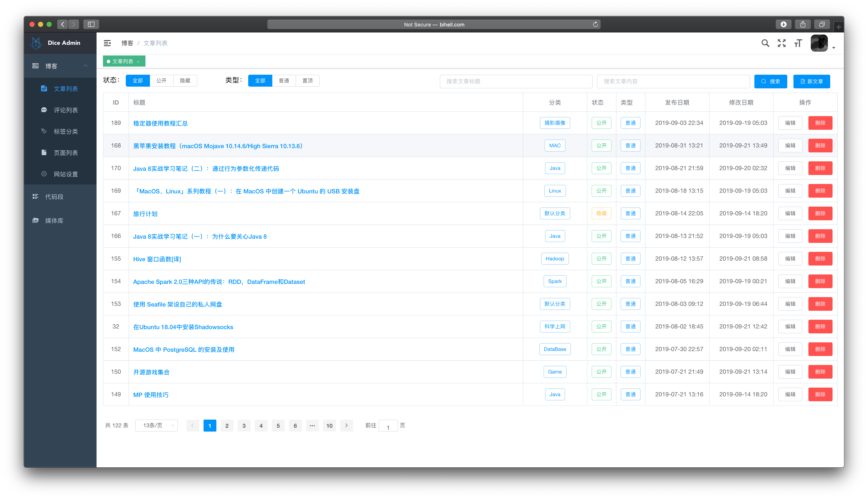Viewport: 868px width, 499px height.
Task: Reload page in browser address bar
Action: click(595, 24)
